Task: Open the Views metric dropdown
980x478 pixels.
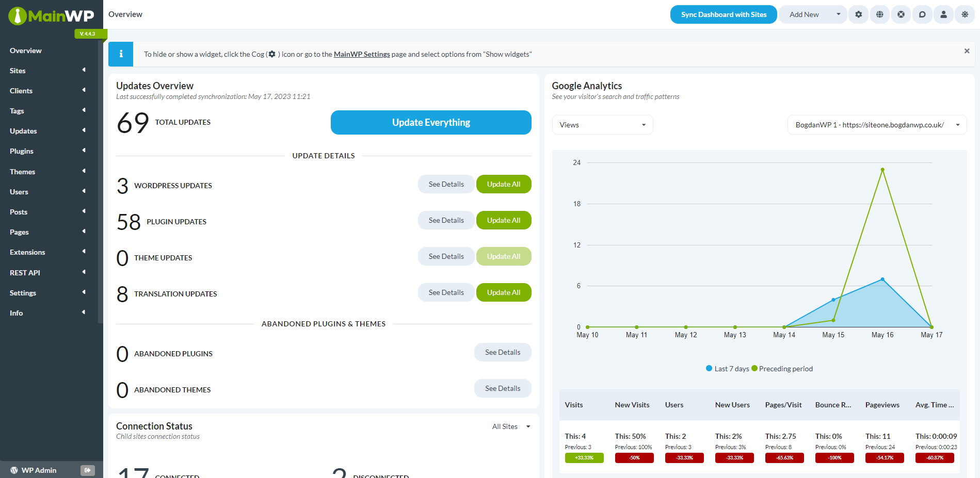Action: tap(602, 125)
